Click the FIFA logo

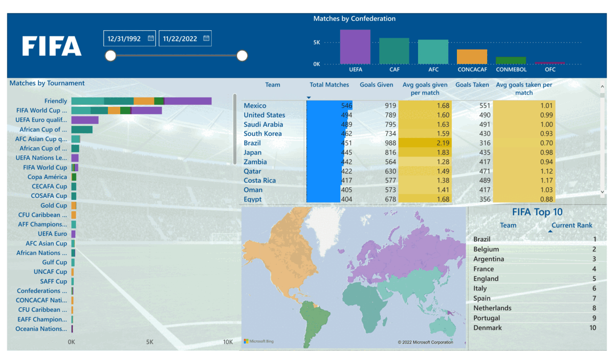(x=51, y=47)
